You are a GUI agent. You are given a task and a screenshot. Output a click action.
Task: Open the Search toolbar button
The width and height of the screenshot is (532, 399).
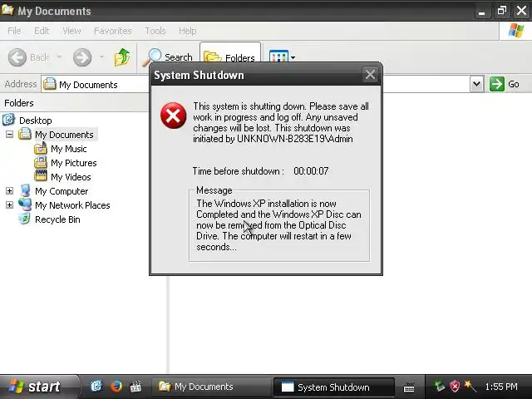168,57
